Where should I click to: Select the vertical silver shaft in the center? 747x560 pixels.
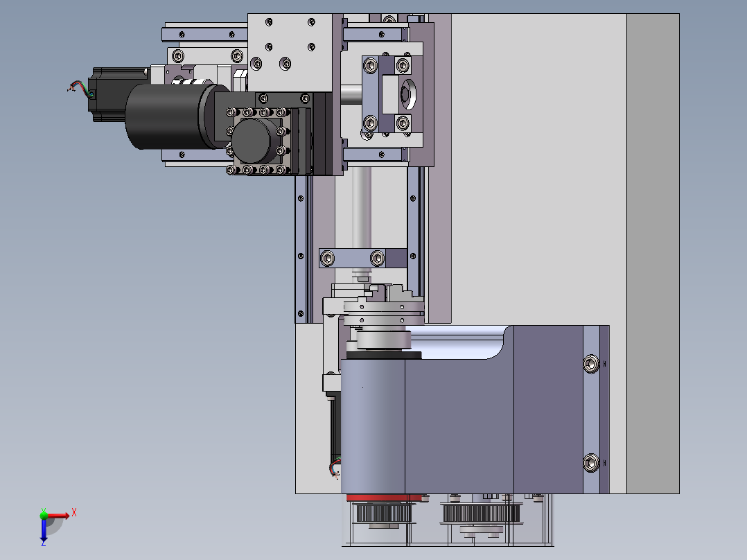362,207
